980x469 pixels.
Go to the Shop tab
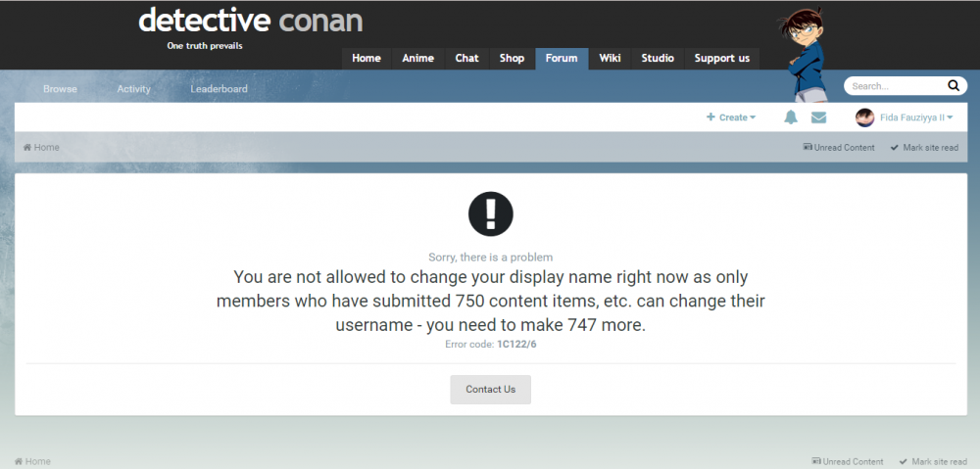pyautogui.click(x=512, y=59)
